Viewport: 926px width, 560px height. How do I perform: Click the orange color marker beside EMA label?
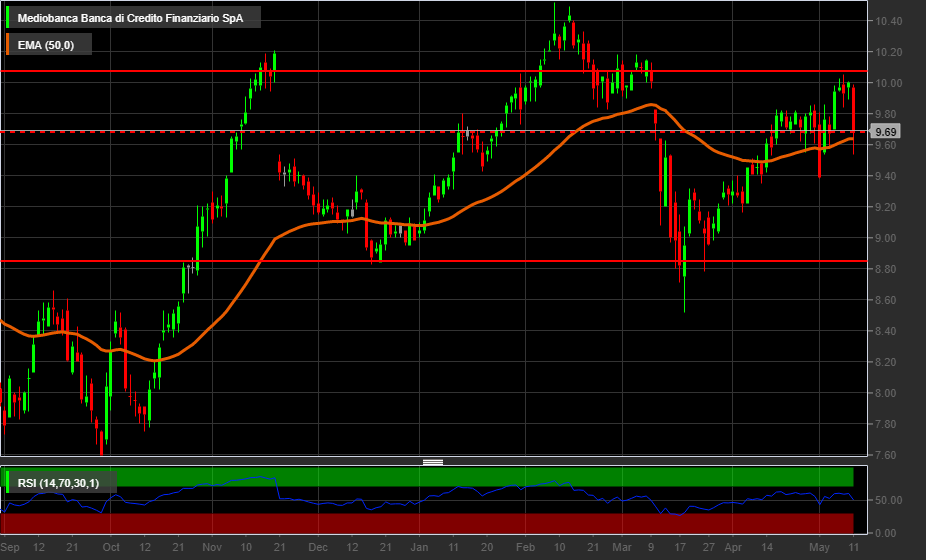(x=8, y=45)
